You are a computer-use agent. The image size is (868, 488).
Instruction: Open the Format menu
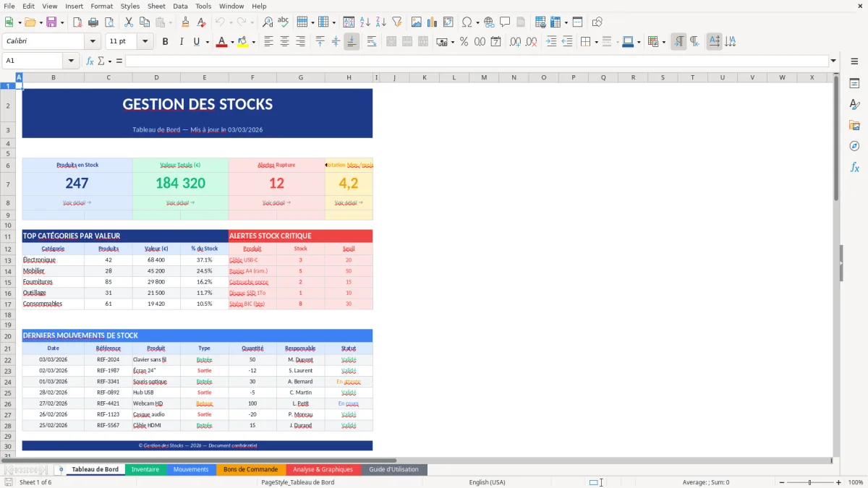click(x=101, y=6)
